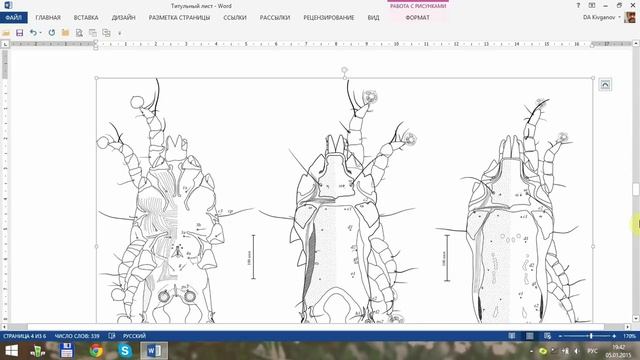Open the РЕЦЕНЗИРОВАНИЕ ribbon tab
Image resolution: width=640 pixels, height=360 pixels.
[329, 18]
